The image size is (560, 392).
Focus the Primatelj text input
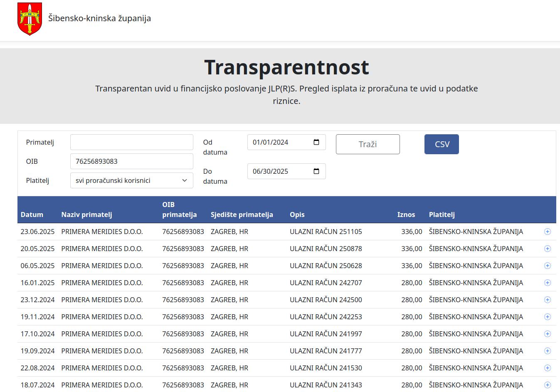(x=131, y=142)
